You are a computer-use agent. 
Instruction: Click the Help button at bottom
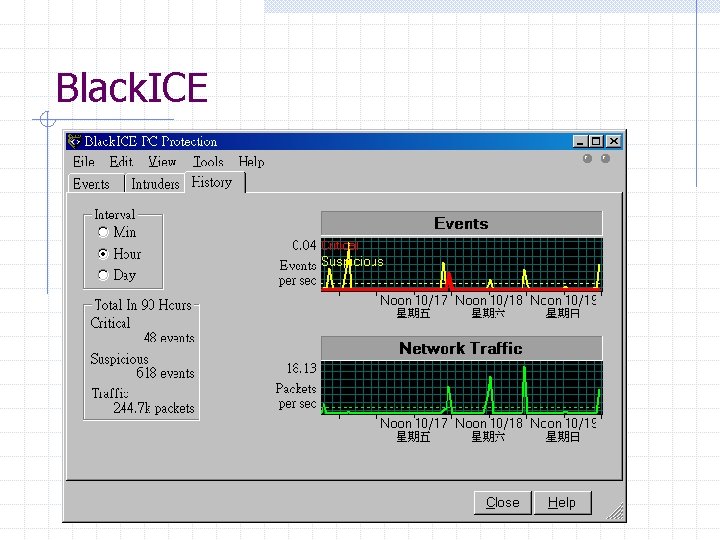[562, 503]
